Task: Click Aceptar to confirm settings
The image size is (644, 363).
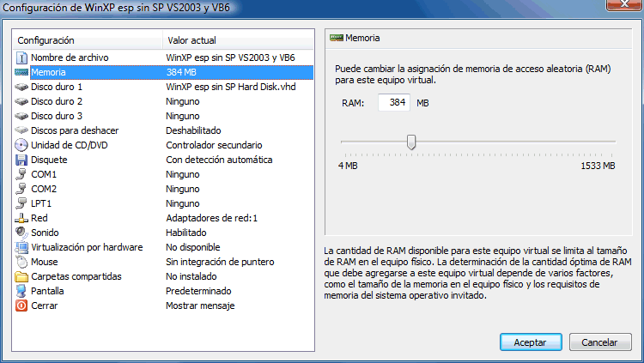Action: pyautogui.click(x=531, y=342)
